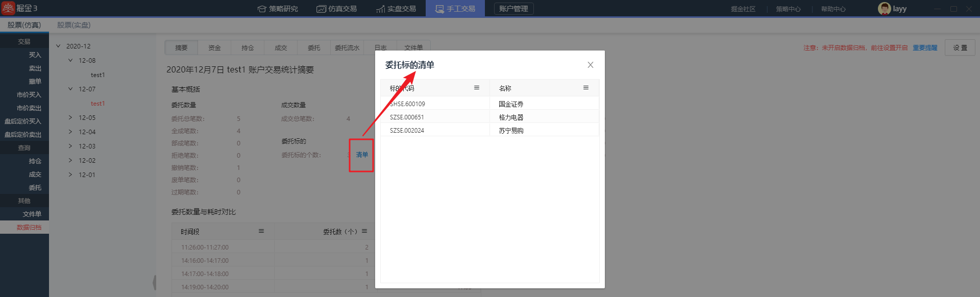Click the user avatar icon for layy
Screen dimensions: 980x297
(x=884, y=9)
